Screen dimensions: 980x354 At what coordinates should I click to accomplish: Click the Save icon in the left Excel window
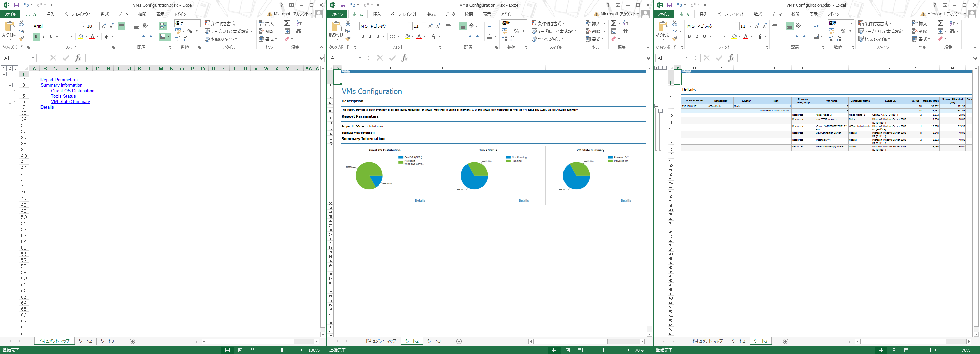pyautogui.click(x=16, y=5)
